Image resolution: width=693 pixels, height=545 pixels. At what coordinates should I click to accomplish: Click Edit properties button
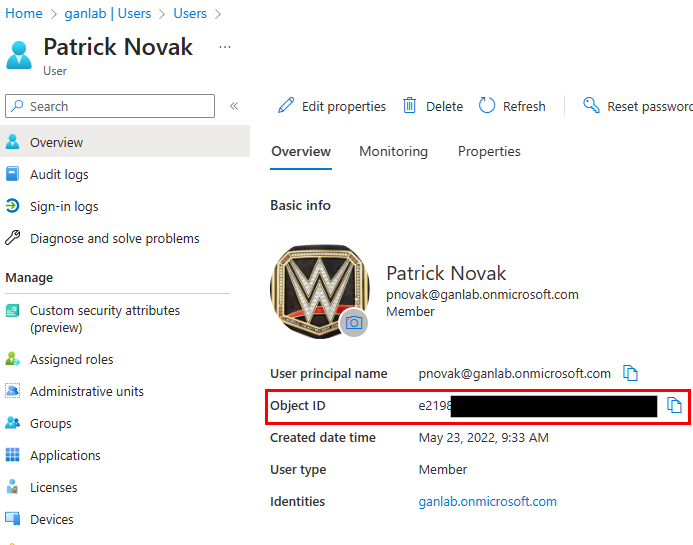point(332,106)
